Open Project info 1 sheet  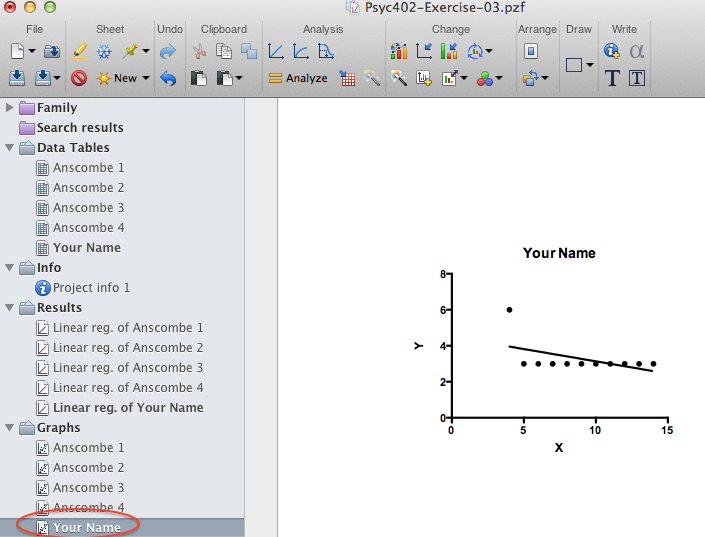[90, 288]
